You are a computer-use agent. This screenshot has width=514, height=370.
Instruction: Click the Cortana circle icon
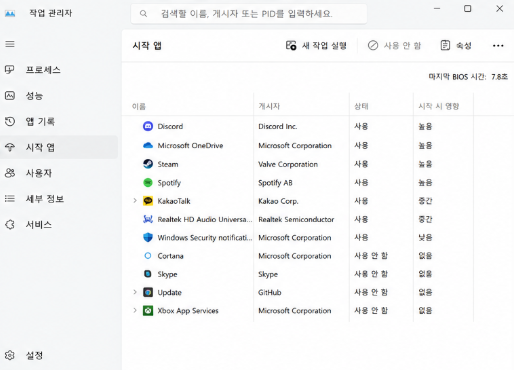pos(148,256)
